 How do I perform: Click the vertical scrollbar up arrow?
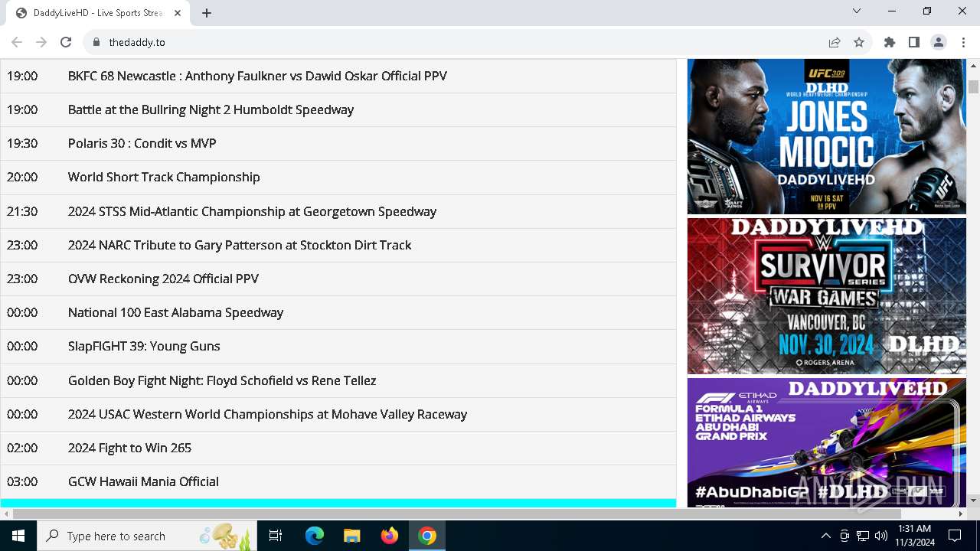pos(973,66)
